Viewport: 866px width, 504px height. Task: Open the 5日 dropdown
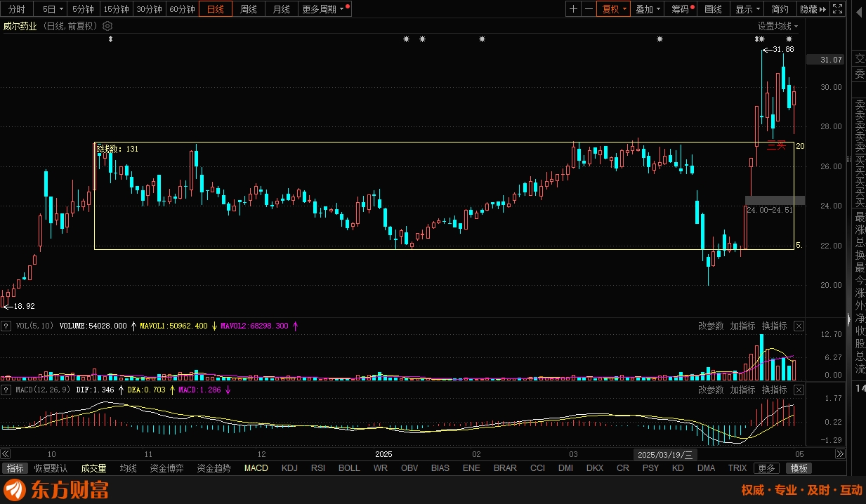point(52,9)
